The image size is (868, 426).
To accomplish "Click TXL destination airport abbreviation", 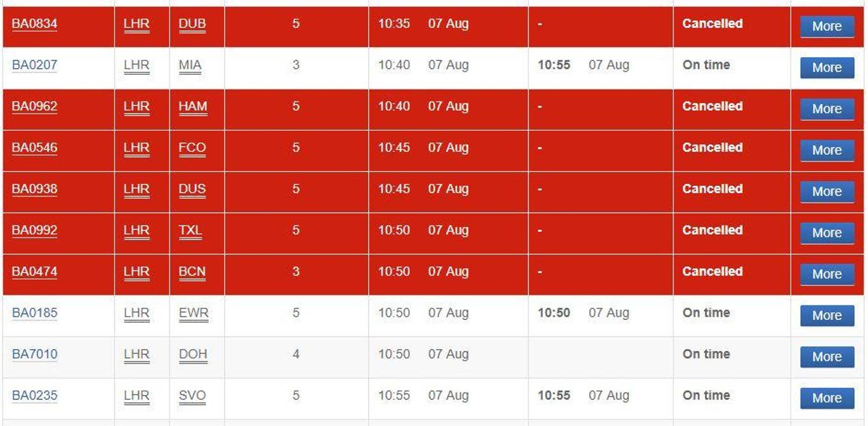I will (x=190, y=230).
